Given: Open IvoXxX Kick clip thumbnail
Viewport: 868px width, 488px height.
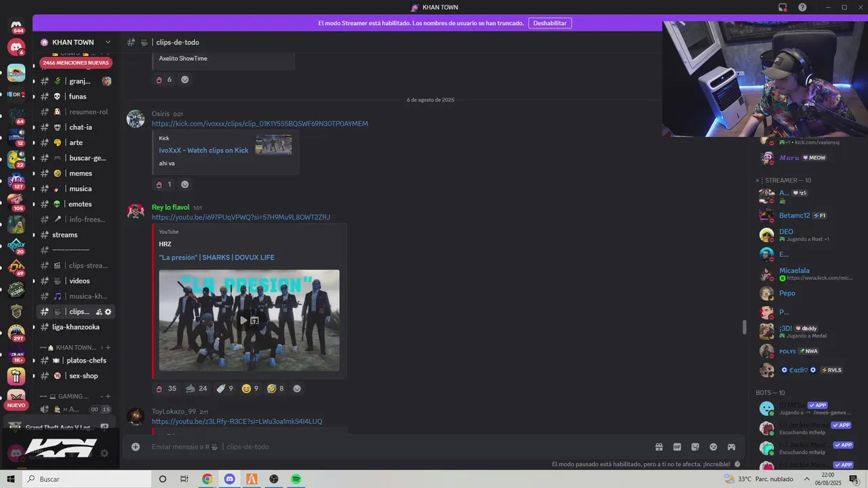Looking at the screenshot, I should (273, 144).
